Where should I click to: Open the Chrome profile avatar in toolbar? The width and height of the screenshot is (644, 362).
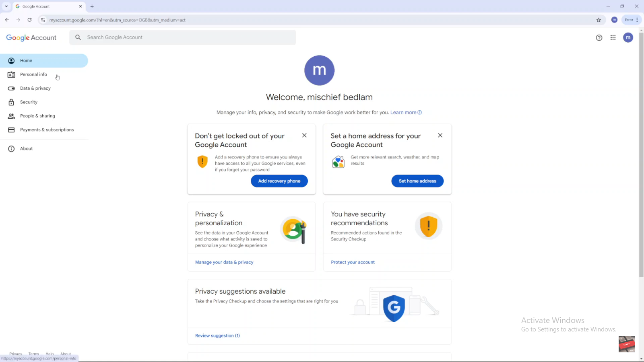point(614,20)
